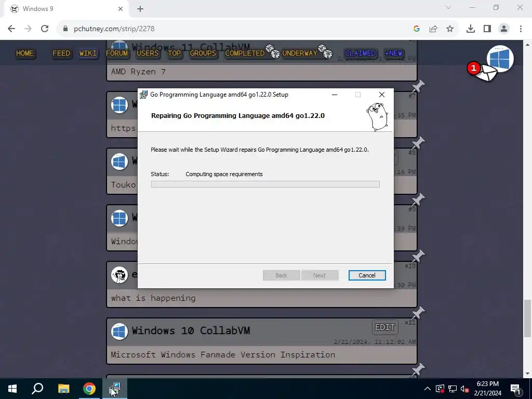Click dice icon beside UNDERWAY

pos(325,51)
